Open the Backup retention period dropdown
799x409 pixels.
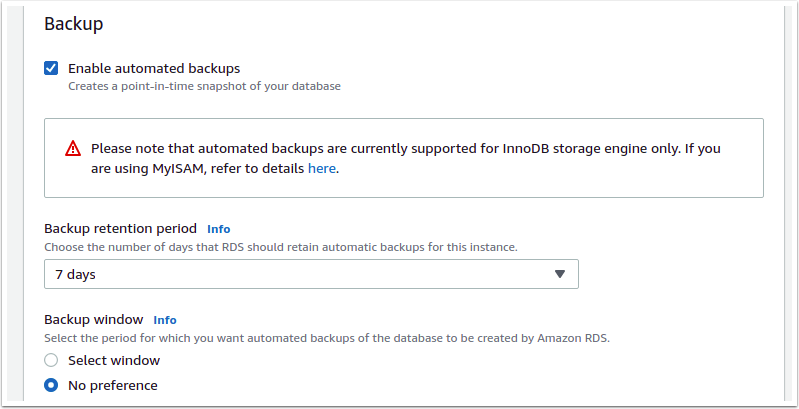pos(311,274)
